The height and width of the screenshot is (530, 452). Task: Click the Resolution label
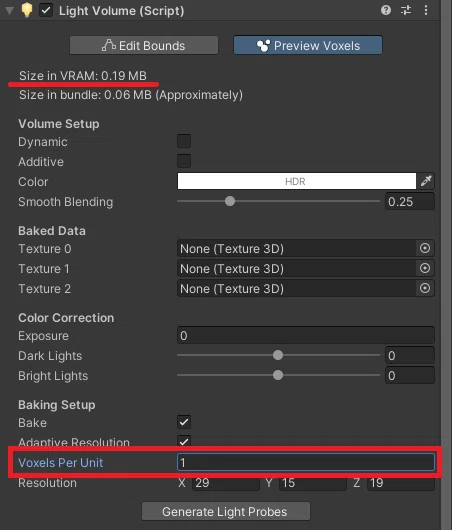(x=47, y=483)
